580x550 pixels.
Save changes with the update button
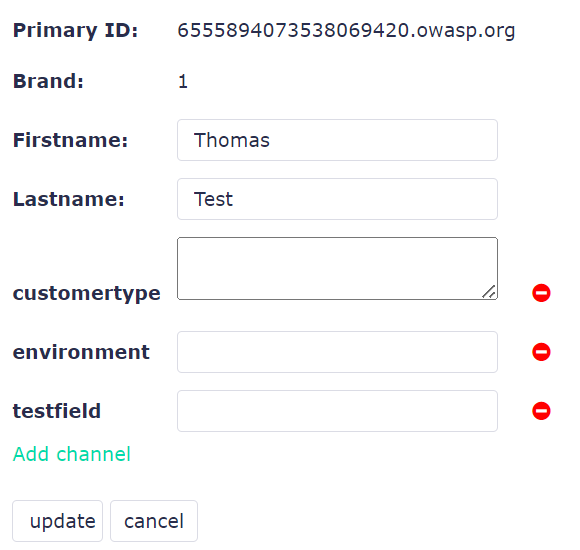(x=57, y=521)
